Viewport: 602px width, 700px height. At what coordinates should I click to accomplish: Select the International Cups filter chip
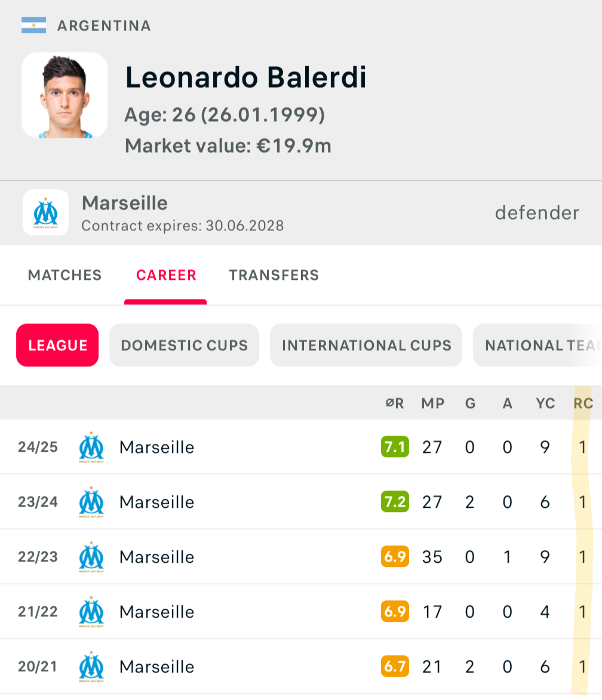[366, 345]
